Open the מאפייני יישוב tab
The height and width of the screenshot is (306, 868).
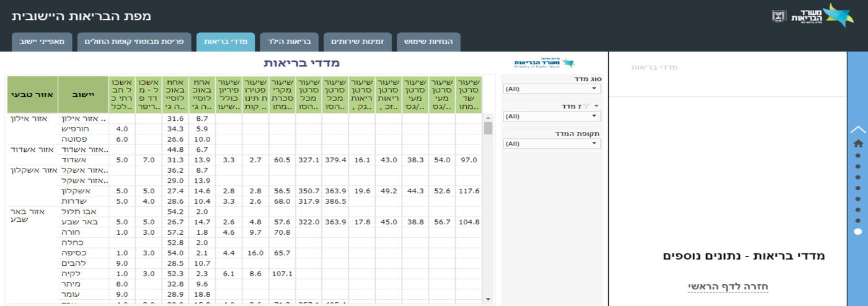pos(42,42)
